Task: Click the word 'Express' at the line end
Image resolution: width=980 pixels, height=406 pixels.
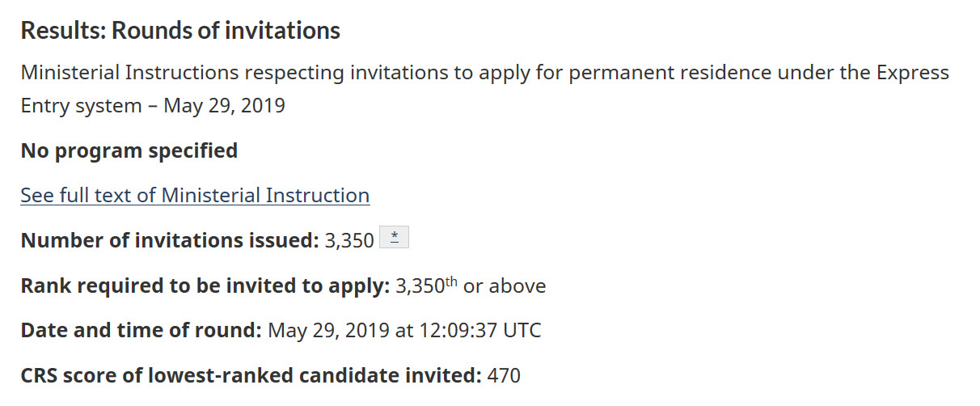Action: coord(913,73)
